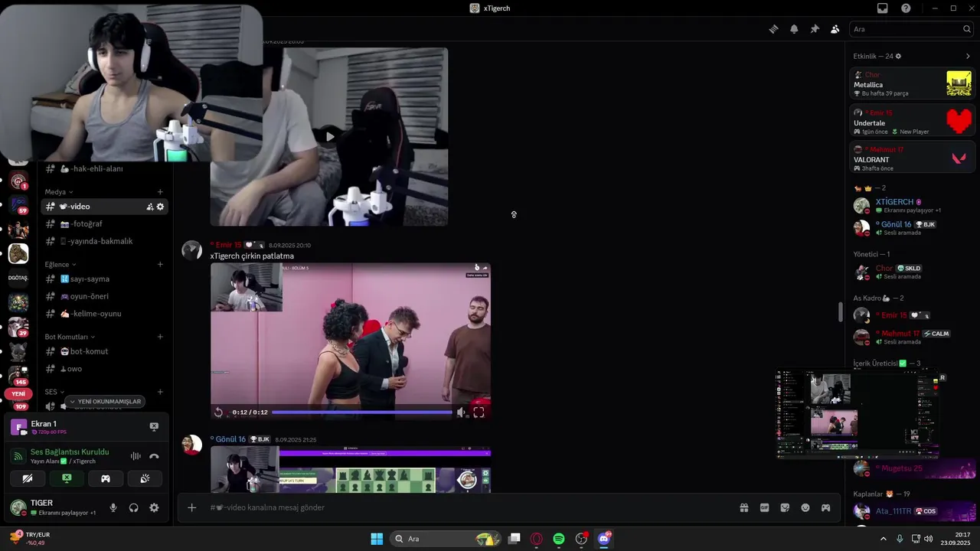Open the emoji picker

805,507
